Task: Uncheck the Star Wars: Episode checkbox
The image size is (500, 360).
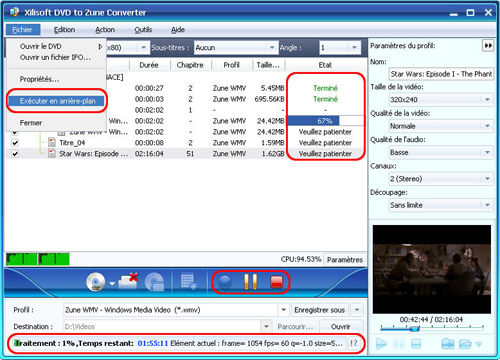Action: [15, 154]
